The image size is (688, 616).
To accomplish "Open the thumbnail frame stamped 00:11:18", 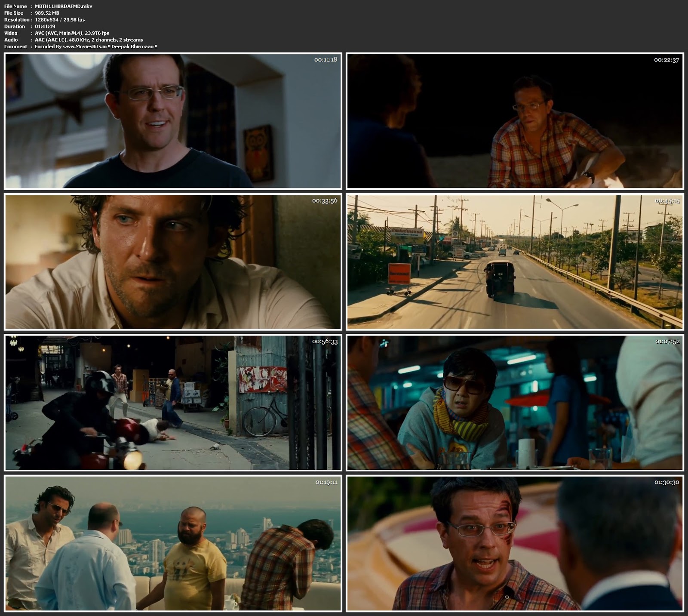I will pyautogui.click(x=173, y=121).
